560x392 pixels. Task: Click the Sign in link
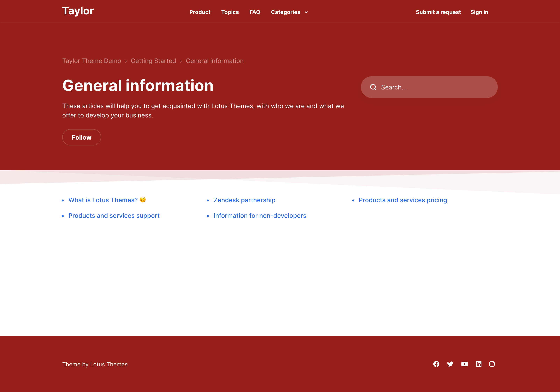(x=479, y=12)
